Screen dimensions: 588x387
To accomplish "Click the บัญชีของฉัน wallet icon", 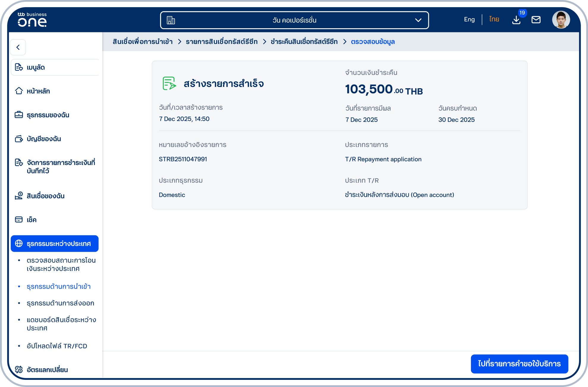I will [x=19, y=139].
